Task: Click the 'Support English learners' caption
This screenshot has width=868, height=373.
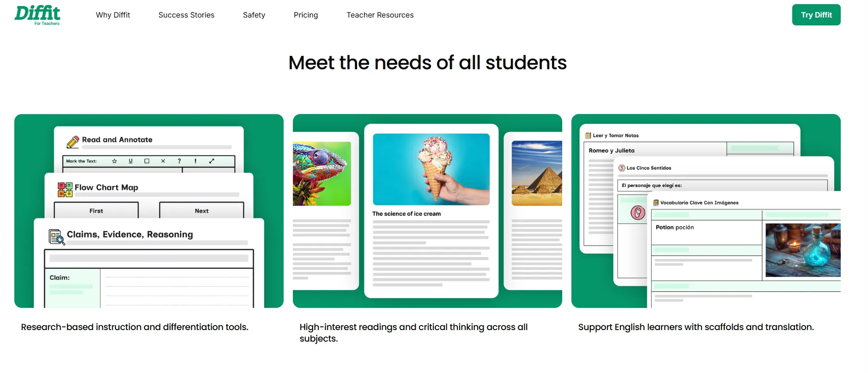Action: pos(696,327)
